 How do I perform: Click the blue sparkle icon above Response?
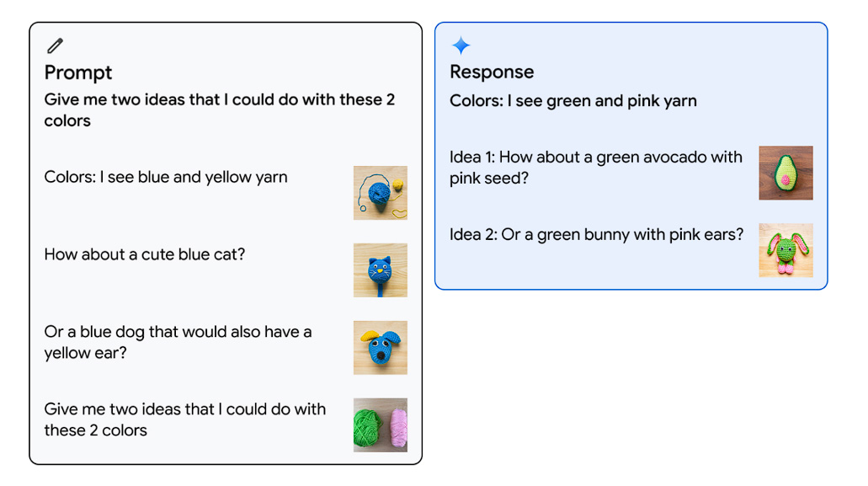click(461, 45)
